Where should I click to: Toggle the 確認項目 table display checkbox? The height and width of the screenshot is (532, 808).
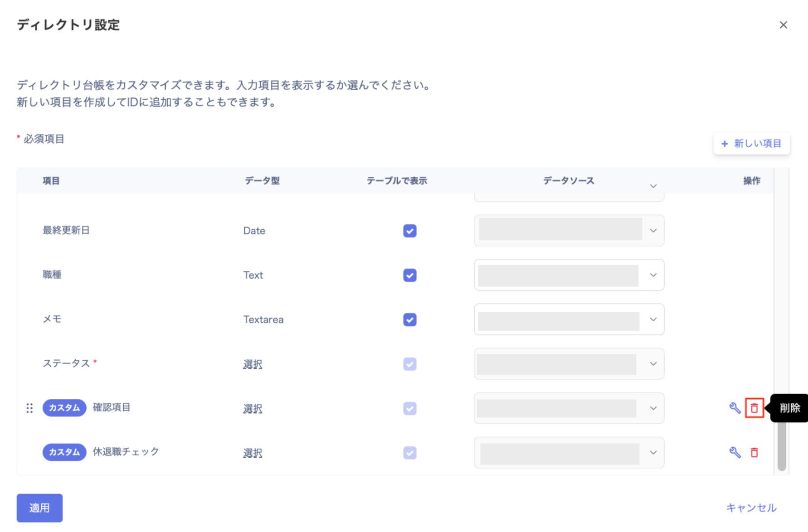(x=410, y=408)
